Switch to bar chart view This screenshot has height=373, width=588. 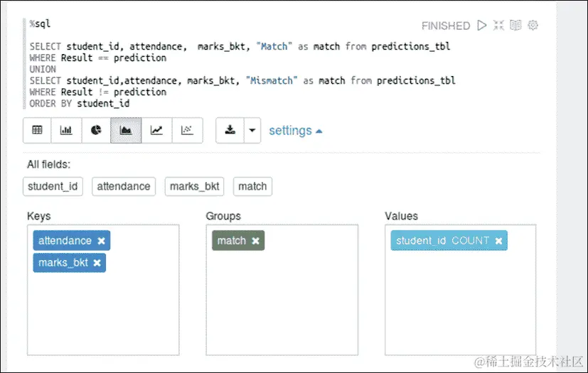point(66,131)
